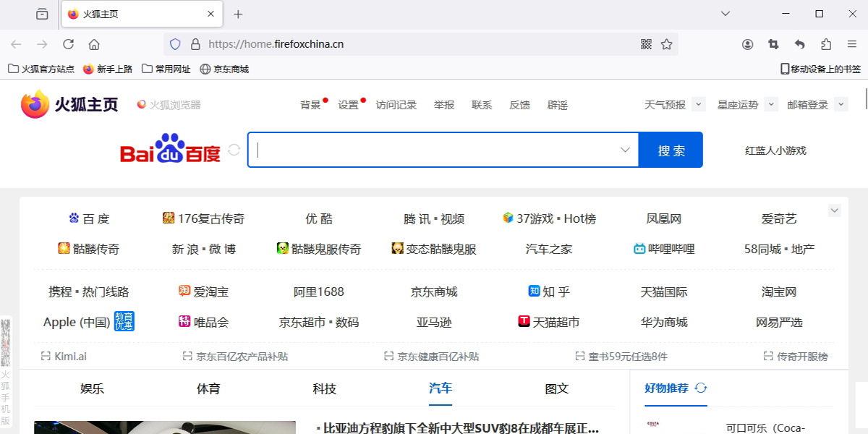Open the 传奇开服榜 link

(796, 357)
